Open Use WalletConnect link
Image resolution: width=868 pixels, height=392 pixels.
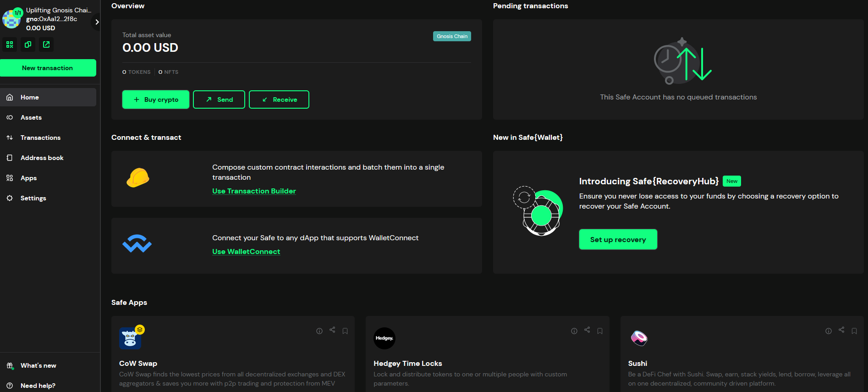(x=246, y=252)
